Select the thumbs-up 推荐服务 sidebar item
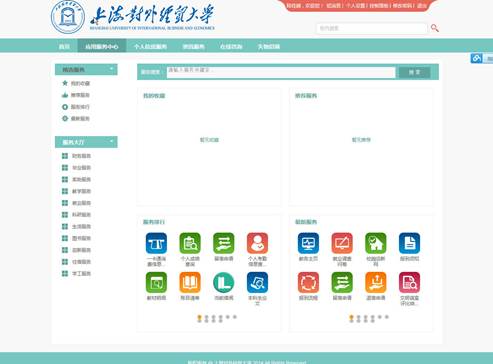The width and height of the screenshot is (493, 364). 76,95
